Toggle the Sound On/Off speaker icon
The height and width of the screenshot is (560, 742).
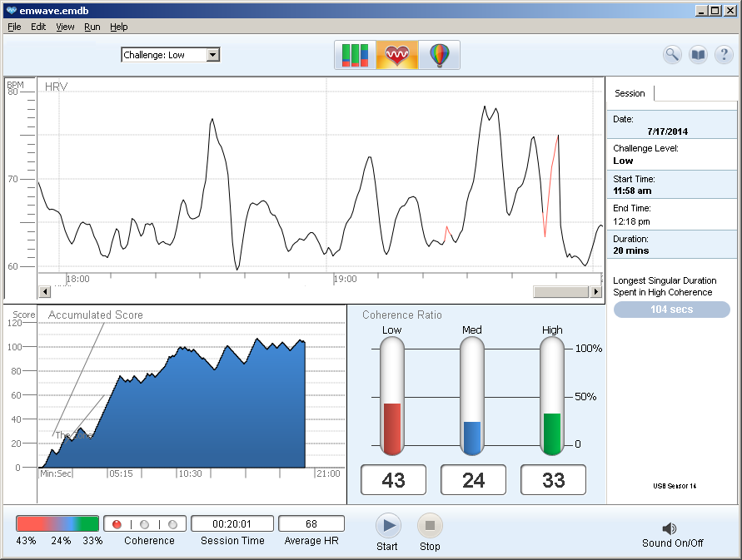[x=670, y=528]
